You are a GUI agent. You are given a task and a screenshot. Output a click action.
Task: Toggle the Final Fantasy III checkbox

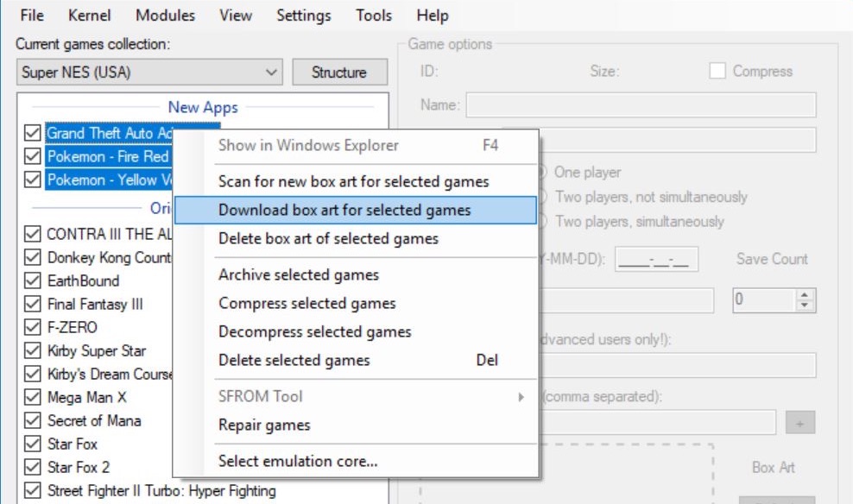(33, 304)
